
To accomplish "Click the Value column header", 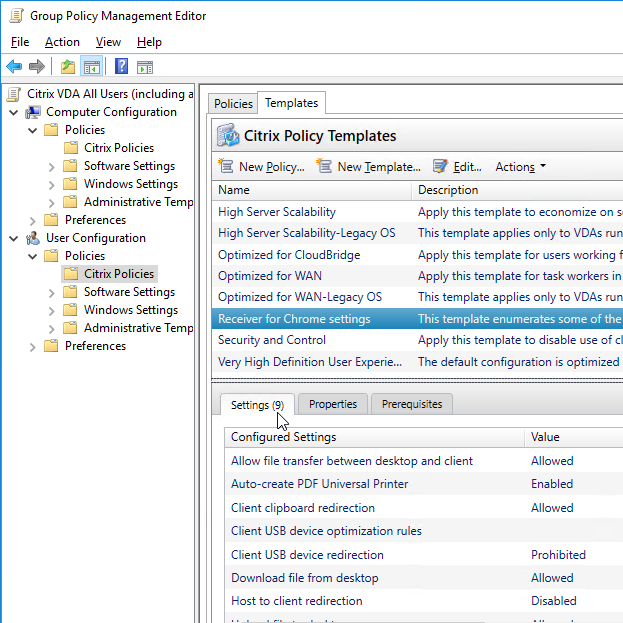I will 574,437.
